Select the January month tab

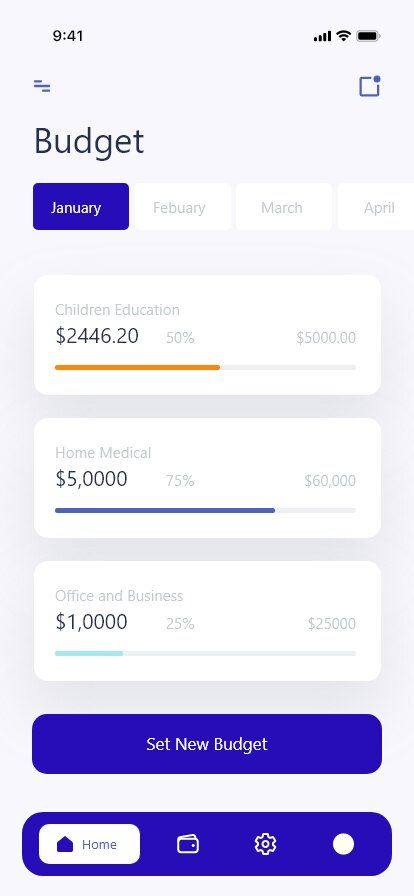click(x=81, y=206)
